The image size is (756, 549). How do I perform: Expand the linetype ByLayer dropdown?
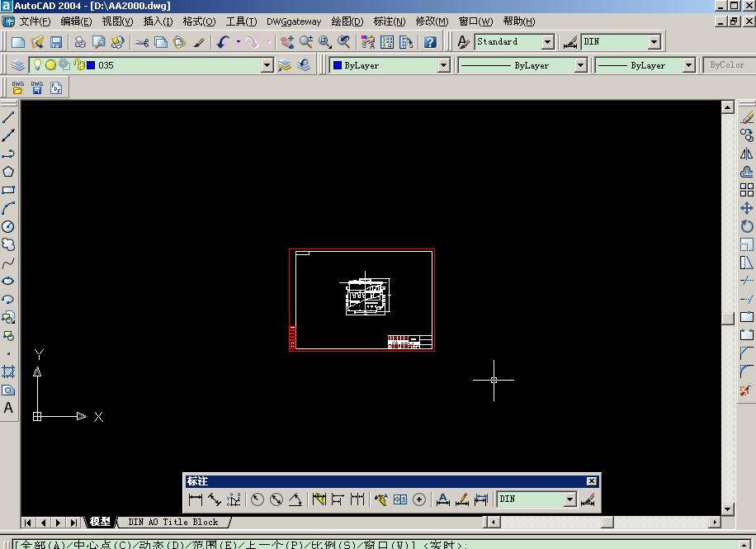580,65
